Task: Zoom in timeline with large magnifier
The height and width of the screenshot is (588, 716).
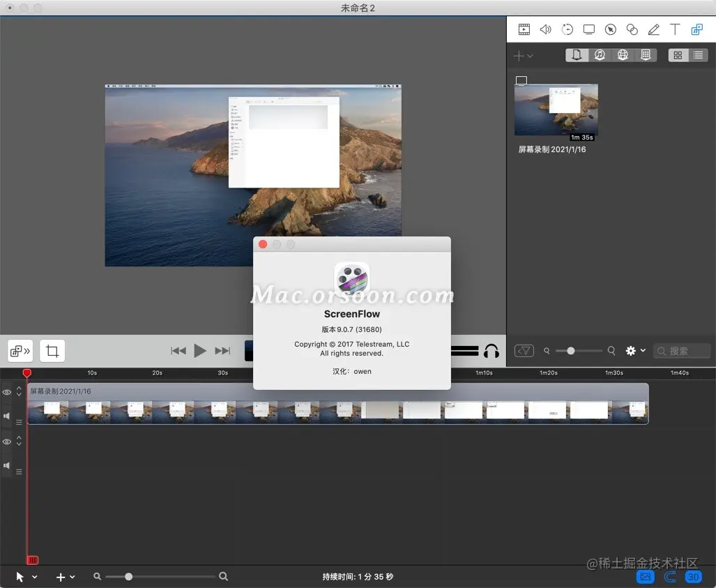Action: (223, 577)
